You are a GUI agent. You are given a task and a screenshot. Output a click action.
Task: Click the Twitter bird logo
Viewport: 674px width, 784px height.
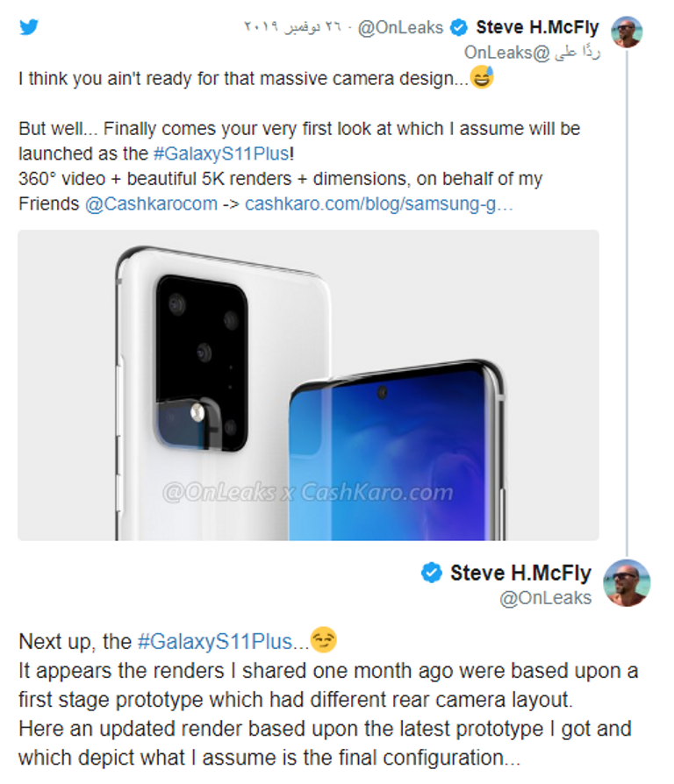(29, 27)
